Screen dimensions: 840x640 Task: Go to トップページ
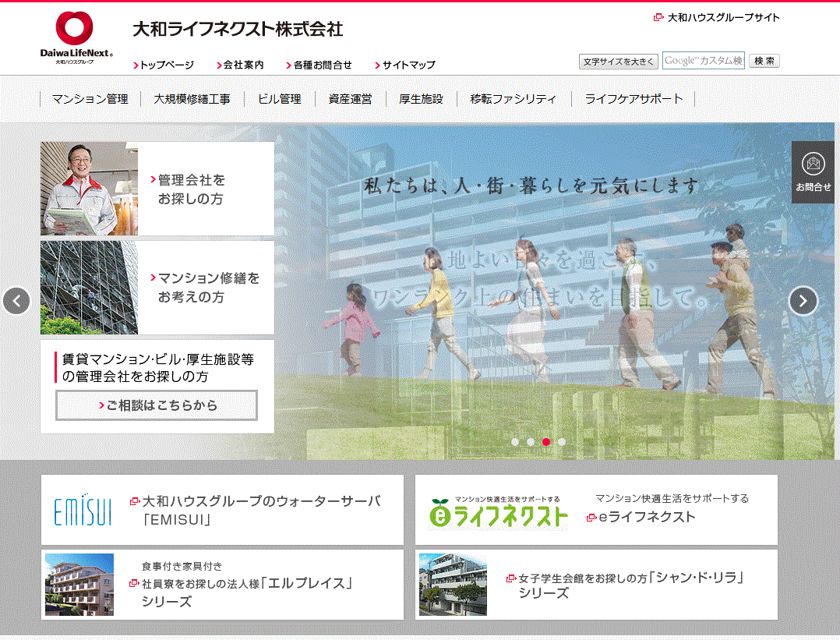(164, 65)
